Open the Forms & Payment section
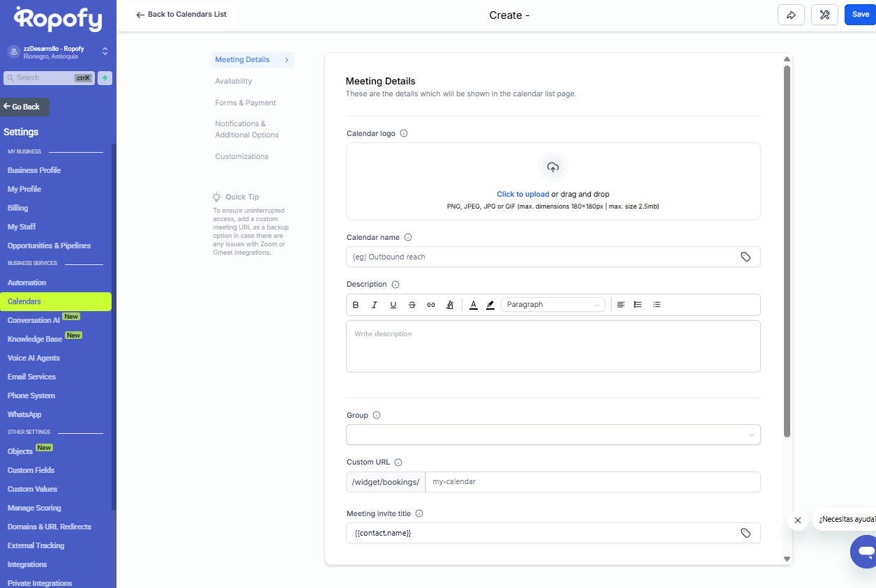 click(x=246, y=103)
